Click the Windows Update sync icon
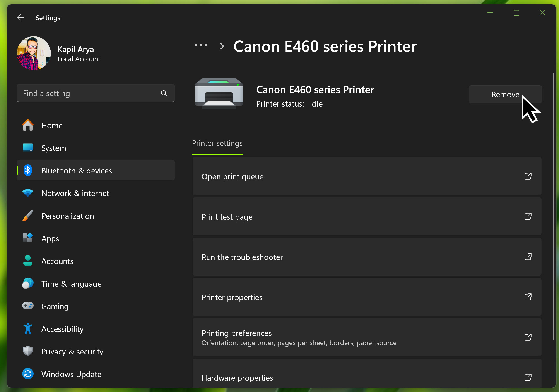 [x=28, y=374]
